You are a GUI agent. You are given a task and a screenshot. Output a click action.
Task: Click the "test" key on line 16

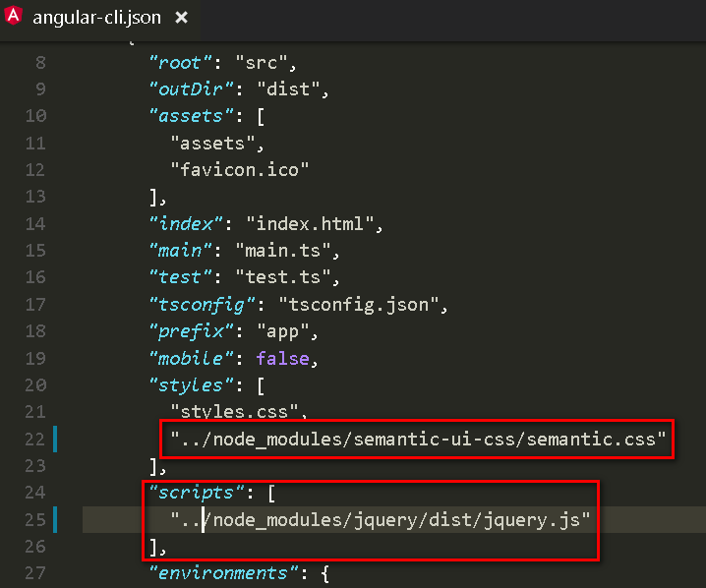click(180, 277)
